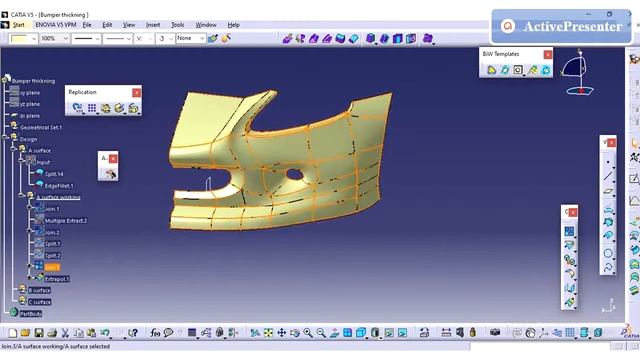Open the Window menu
Screen dimensions: 640x360
(x=206, y=25)
